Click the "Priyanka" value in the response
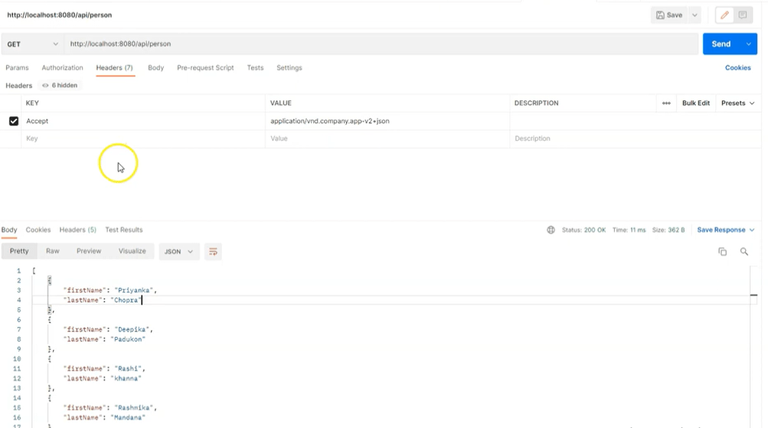The height and width of the screenshot is (428, 768). [x=134, y=290]
